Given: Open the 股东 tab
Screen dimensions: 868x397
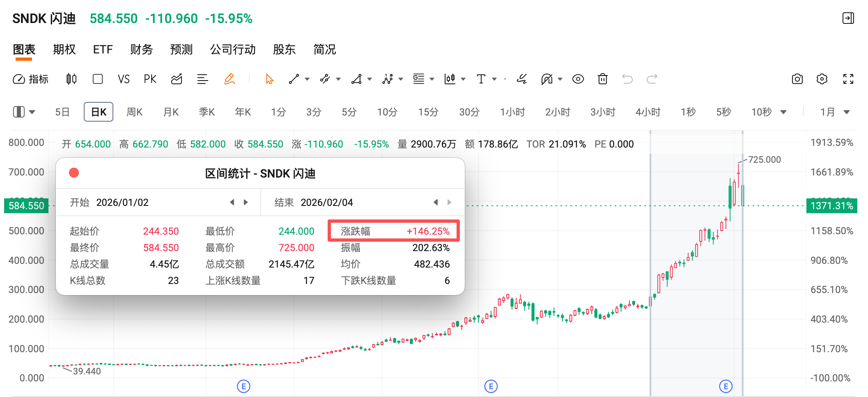Looking at the screenshot, I should tap(285, 50).
